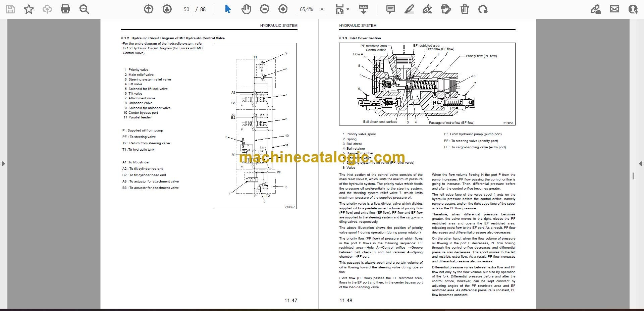Click the legend entry '4 Ball retainer'
Viewport: 644px width, 311px height.
point(354,149)
